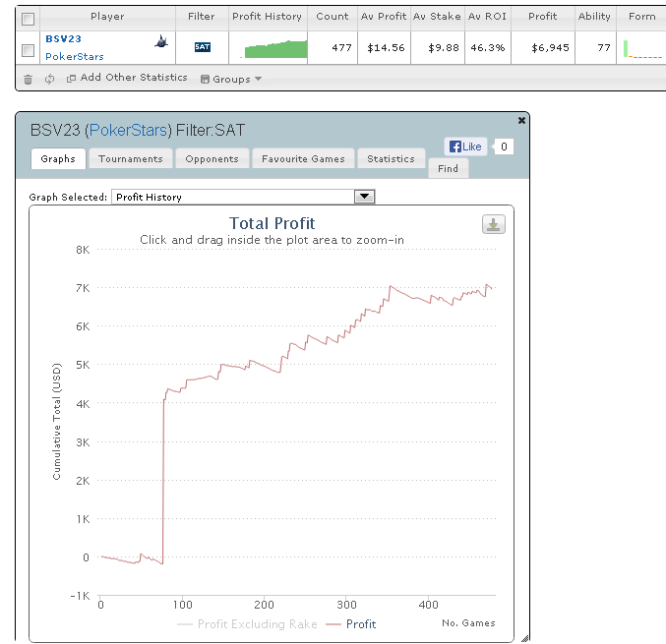Image resolution: width=666 pixels, height=644 pixels.
Task: Click the Profit History combo box
Action: point(243,197)
